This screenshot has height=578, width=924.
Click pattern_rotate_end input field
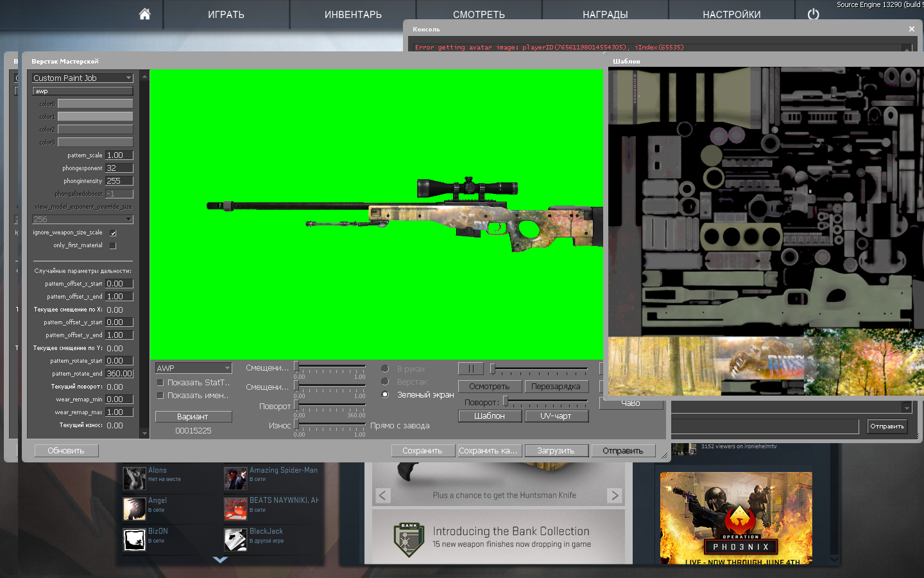coord(119,374)
